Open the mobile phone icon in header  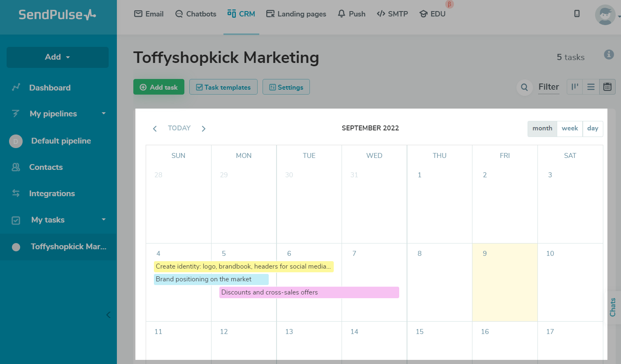[x=577, y=14]
